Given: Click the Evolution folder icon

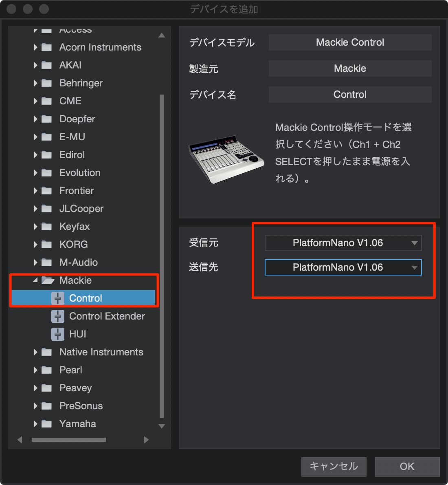Looking at the screenshot, I should (x=47, y=172).
